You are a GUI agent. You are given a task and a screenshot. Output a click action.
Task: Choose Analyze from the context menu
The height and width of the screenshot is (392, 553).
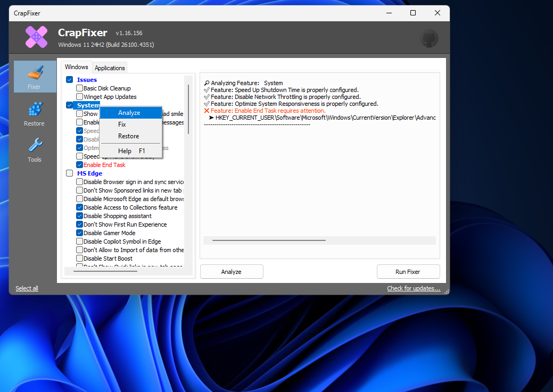pos(129,112)
